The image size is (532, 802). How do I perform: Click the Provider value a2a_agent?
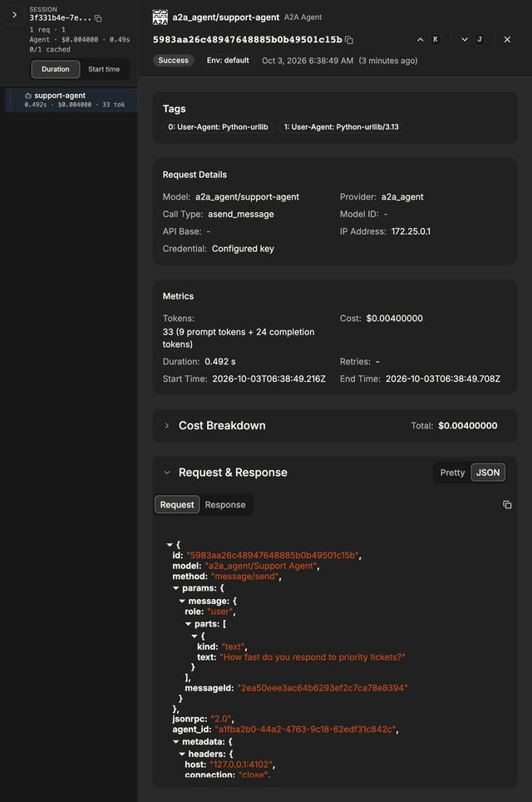tap(402, 197)
